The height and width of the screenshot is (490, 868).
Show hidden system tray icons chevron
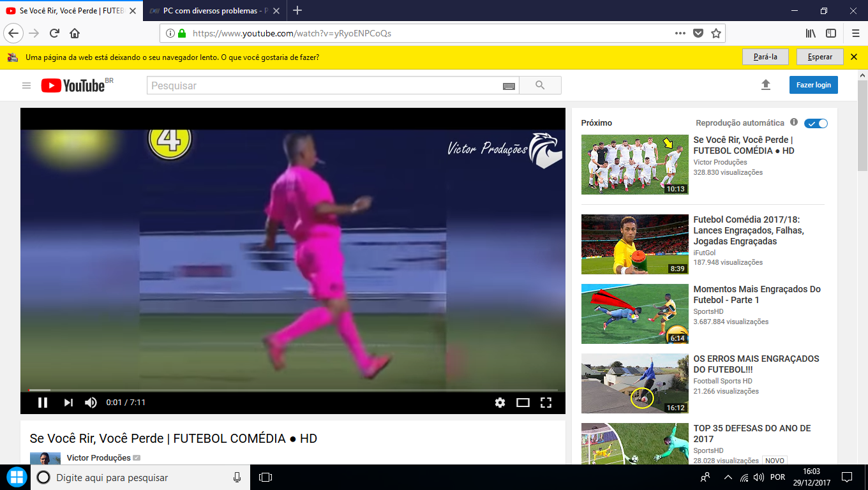pyautogui.click(x=728, y=477)
